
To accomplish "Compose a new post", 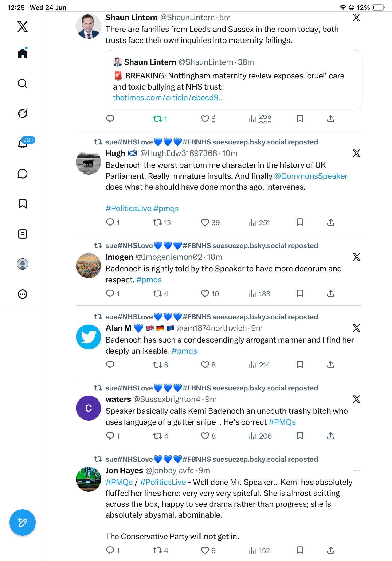I will [x=23, y=522].
